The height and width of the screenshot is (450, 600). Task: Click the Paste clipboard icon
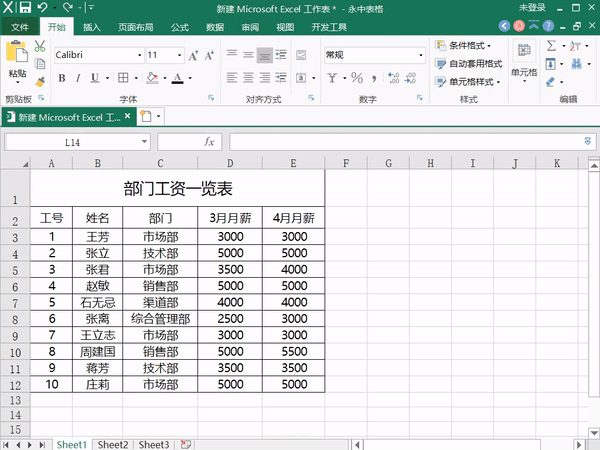pos(17,52)
